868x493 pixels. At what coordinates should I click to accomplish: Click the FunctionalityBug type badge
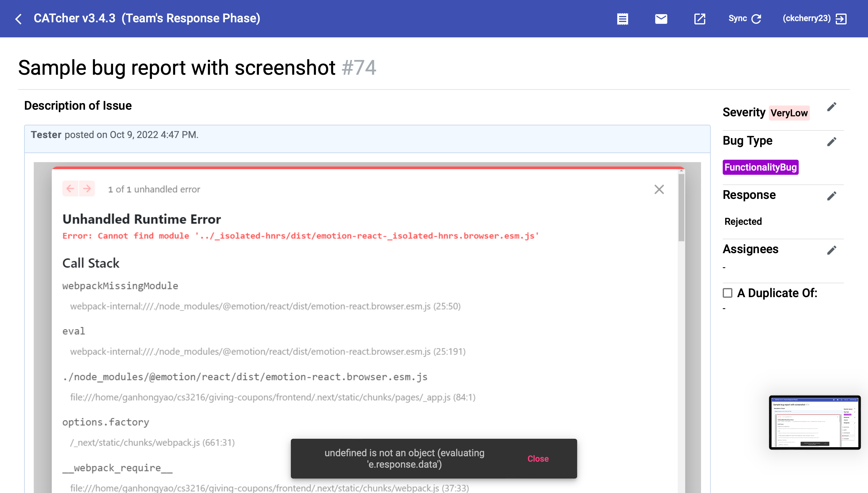tap(760, 167)
